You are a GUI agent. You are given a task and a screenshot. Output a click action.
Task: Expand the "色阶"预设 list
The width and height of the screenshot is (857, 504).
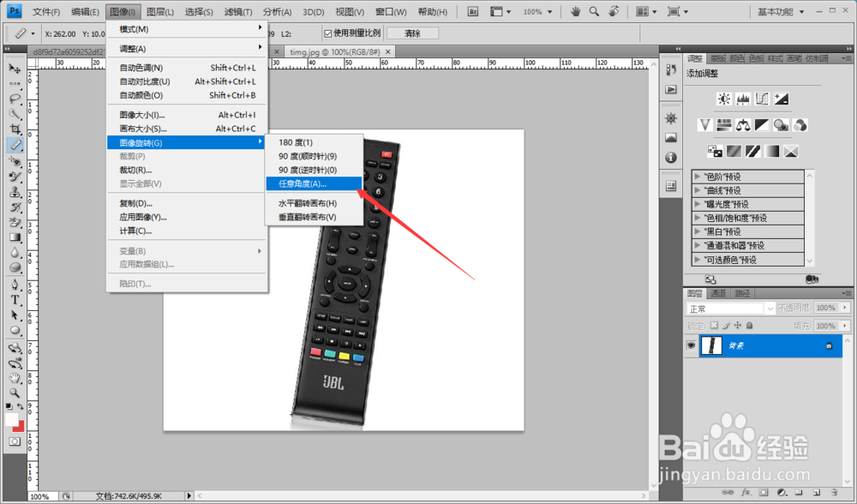pyautogui.click(x=698, y=177)
